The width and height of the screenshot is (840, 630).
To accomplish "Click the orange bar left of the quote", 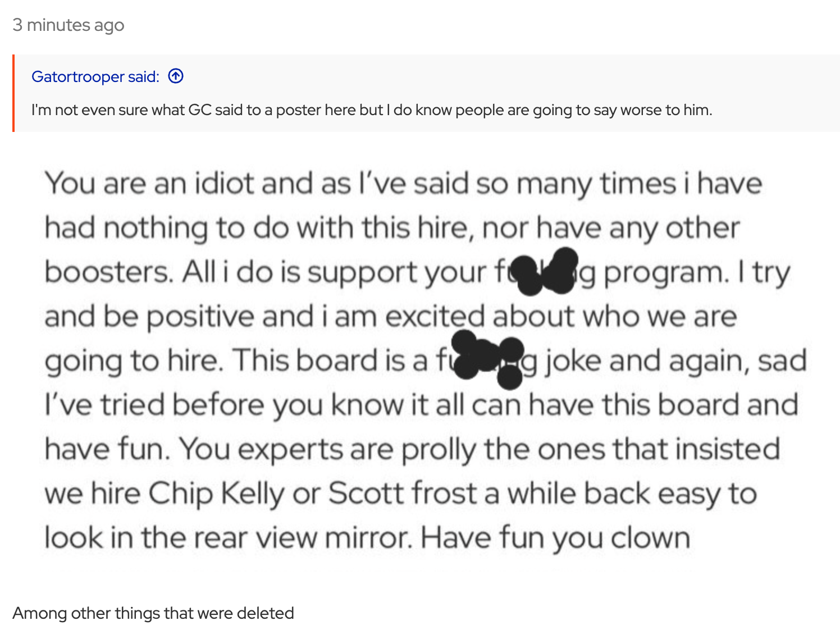I will click(13, 93).
